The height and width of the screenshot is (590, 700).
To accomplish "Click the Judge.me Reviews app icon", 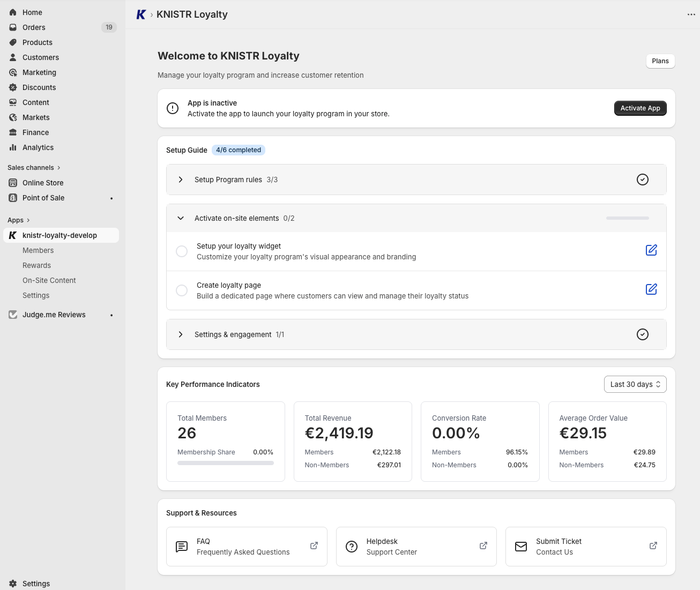I will pos(13,315).
